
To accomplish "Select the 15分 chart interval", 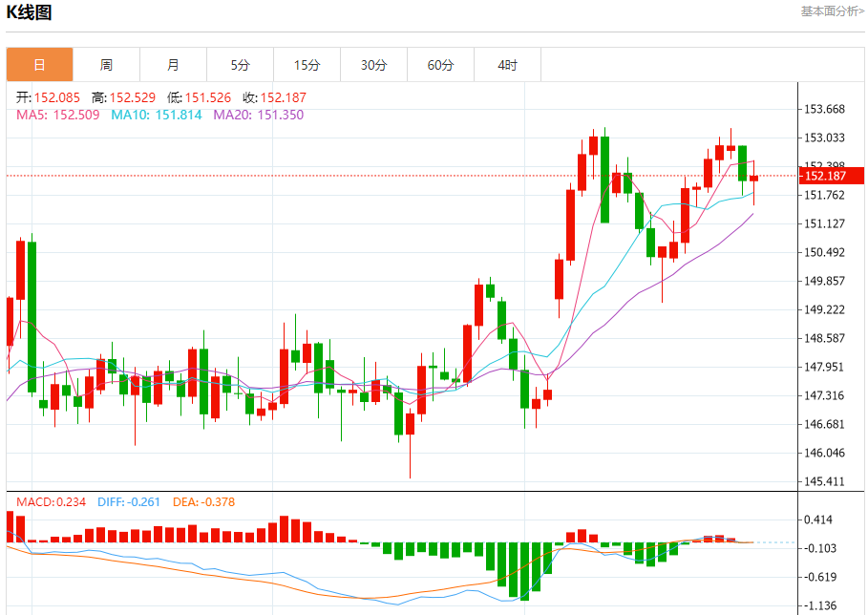I will click(x=307, y=65).
